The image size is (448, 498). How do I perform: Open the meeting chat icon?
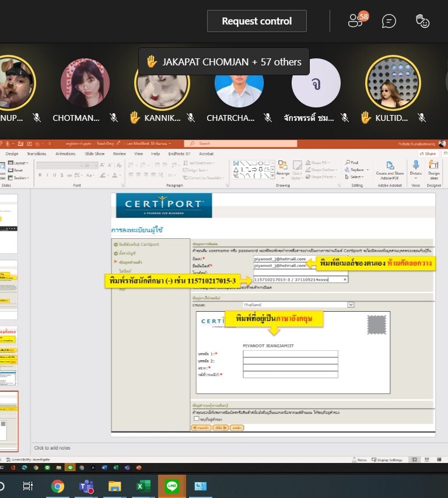click(x=388, y=21)
